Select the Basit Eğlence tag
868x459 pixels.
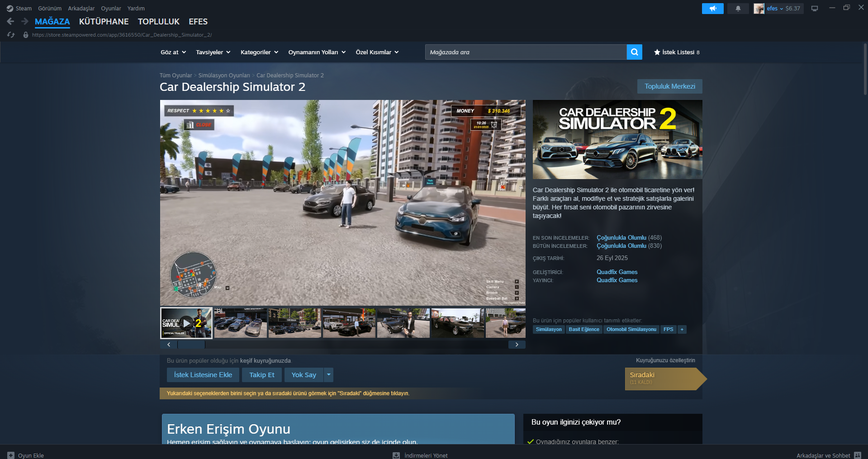(584, 330)
